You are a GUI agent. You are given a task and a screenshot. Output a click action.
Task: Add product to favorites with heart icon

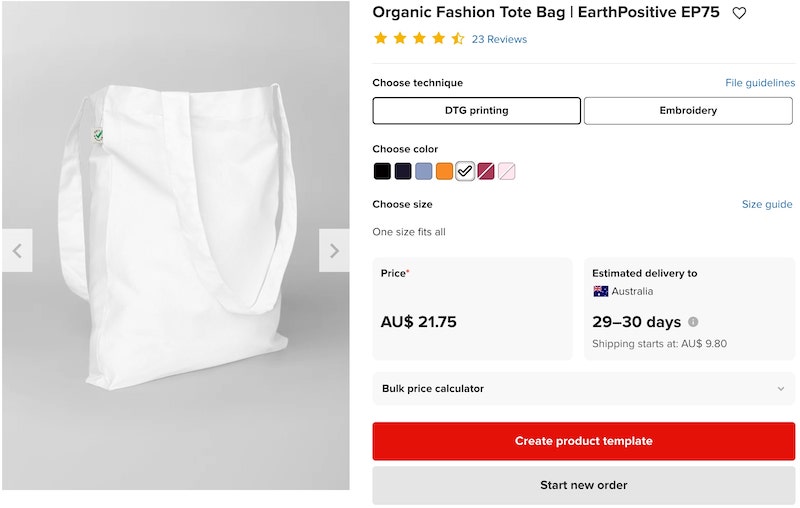pos(739,13)
